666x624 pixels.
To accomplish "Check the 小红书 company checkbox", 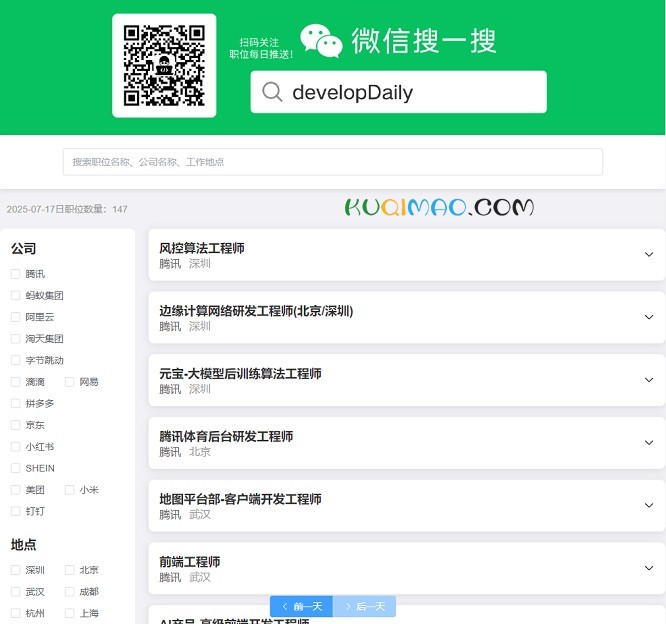I will point(15,446).
